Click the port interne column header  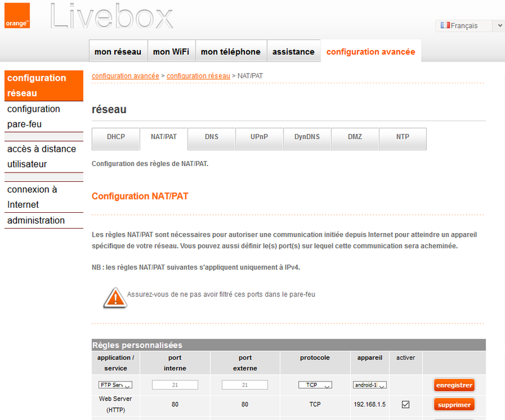tap(175, 363)
